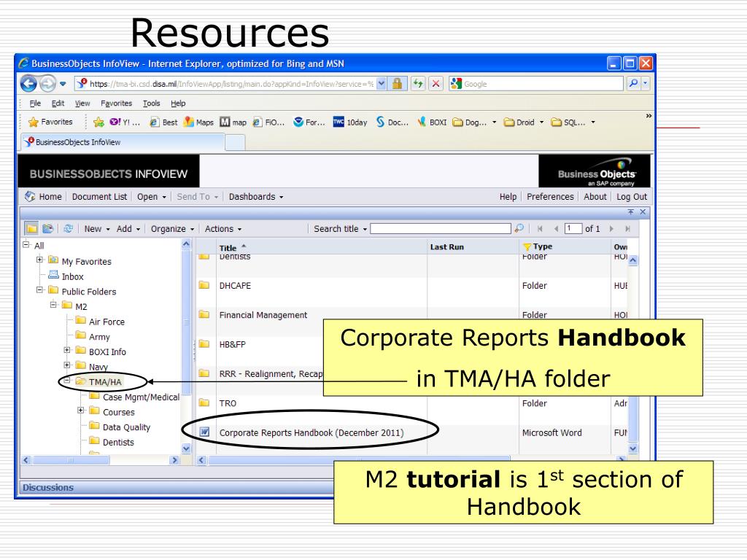Open the File menu

point(35,104)
